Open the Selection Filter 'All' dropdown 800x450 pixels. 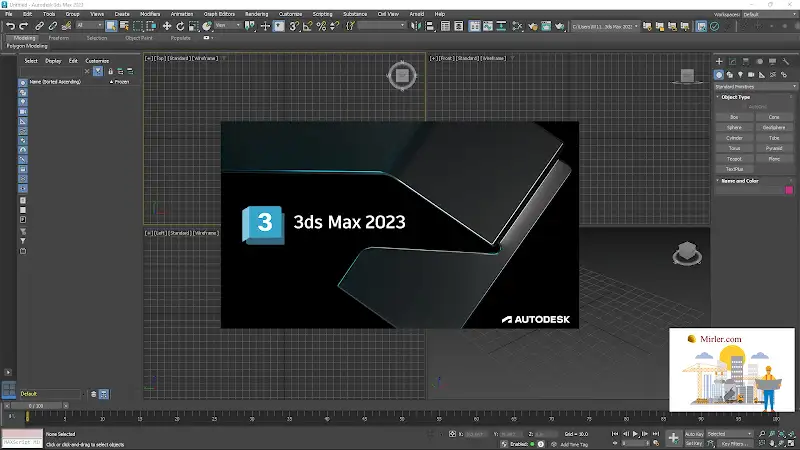click(x=89, y=26)
